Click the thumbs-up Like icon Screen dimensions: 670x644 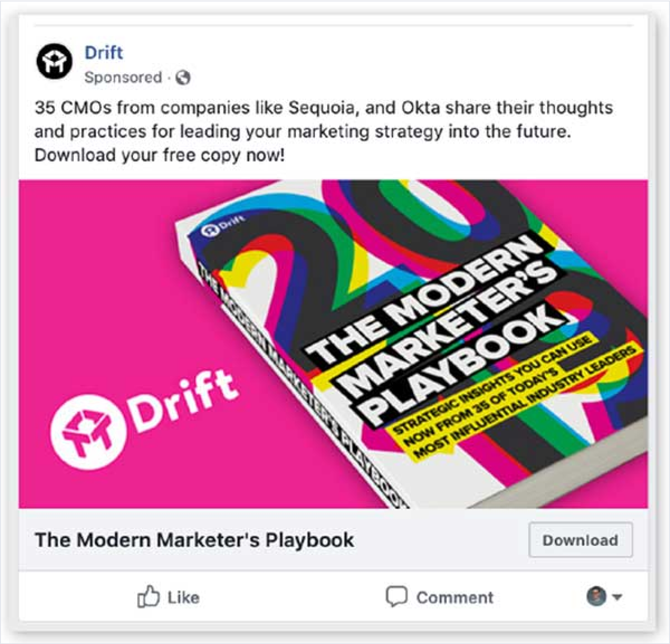pos(148,596)
